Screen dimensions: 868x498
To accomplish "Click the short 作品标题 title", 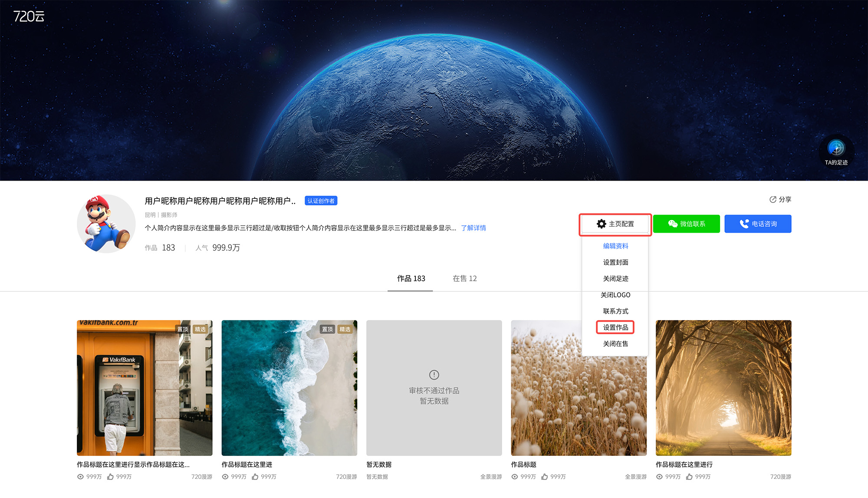I will coord(524,465).
